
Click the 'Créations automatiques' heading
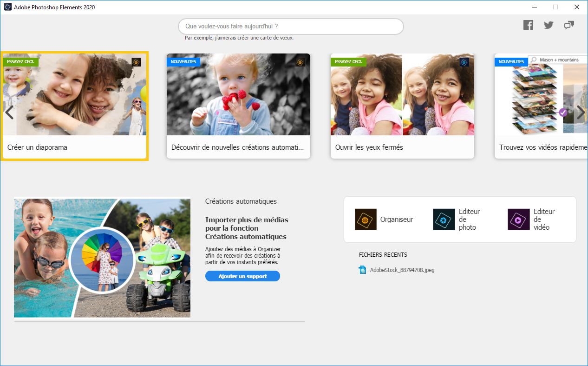[241, 201]
